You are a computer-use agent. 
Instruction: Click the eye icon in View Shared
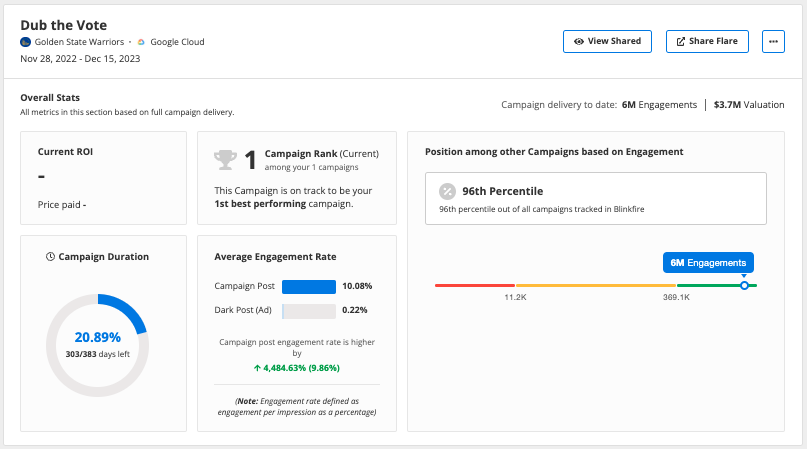579,41
